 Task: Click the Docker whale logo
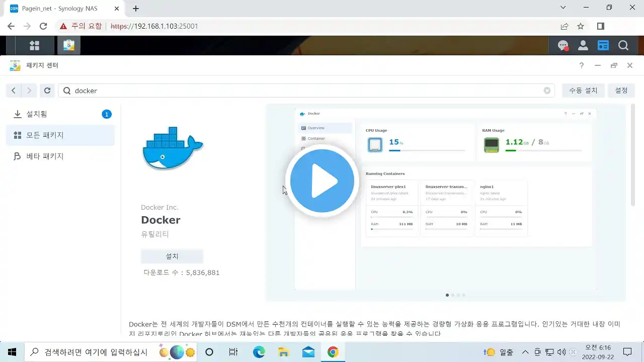pos(173,148)
